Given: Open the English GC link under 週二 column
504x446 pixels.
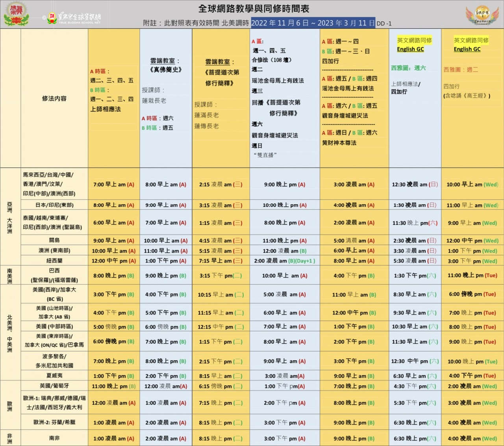Looking at the screenshot, I should point(467,49).
